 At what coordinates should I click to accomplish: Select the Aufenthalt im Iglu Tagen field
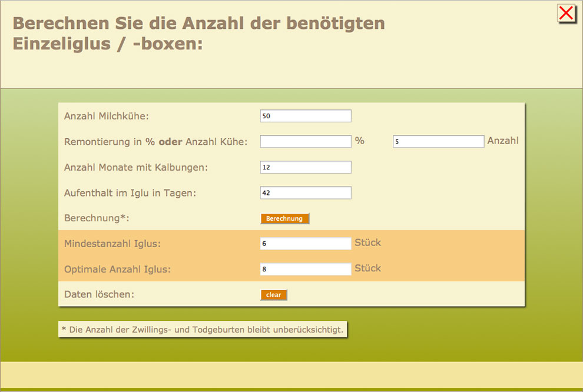point(305,193)
